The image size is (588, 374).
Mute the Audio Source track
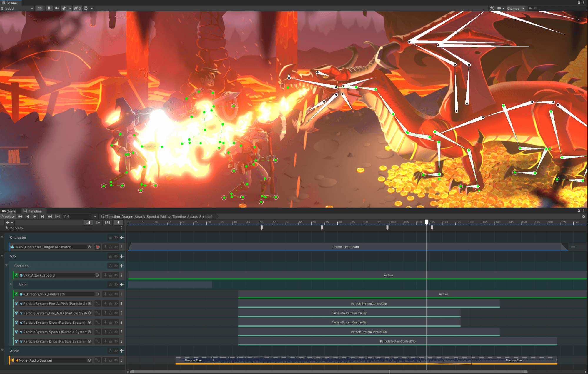click(x=116, y=360)
